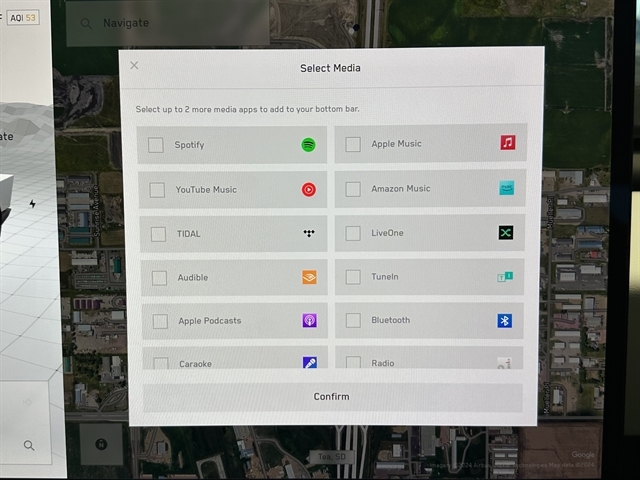Click the Tea, SD map label
Viewport: 640px width, 480px height.
(331, 457)
